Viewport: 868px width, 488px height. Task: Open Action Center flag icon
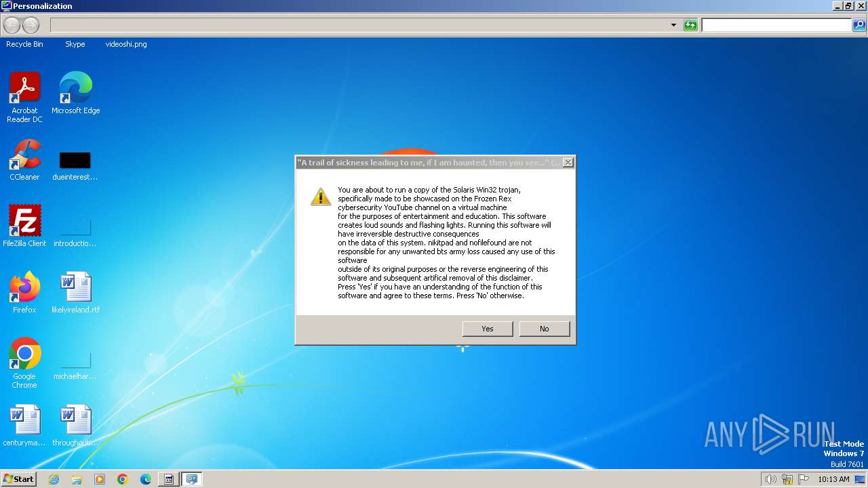point(804,479)
